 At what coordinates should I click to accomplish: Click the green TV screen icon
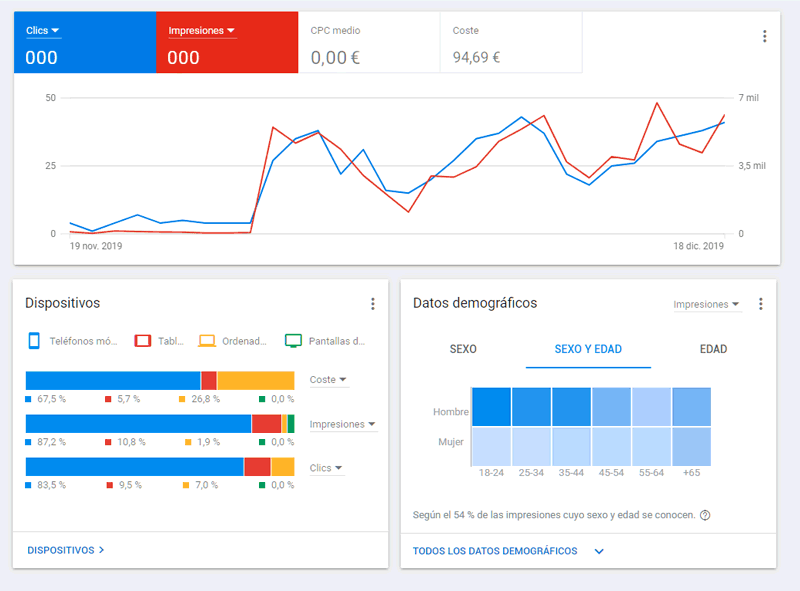(293, 341)
